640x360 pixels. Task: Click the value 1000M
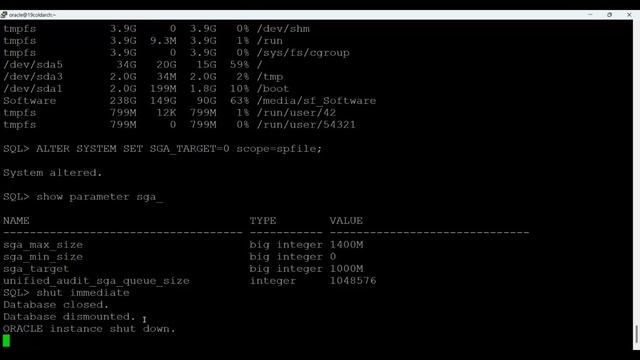(x=346, y=269)
